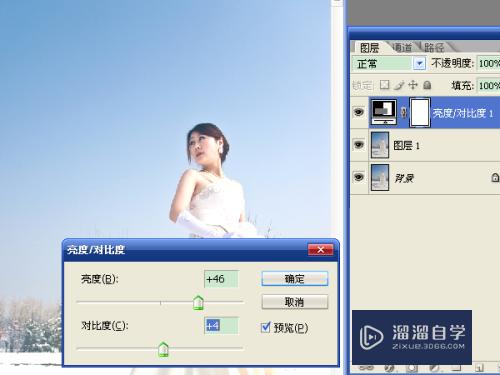Hide the 亮度/对比度 1 adjustment layer
The width and height of the screenshot is (500, 375).
[359, 112]
